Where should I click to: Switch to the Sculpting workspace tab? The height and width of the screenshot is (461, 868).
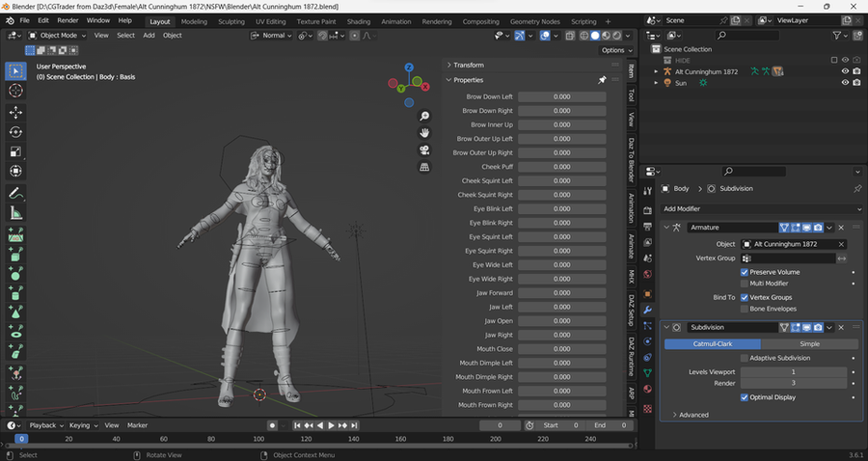tap(231, 20)
